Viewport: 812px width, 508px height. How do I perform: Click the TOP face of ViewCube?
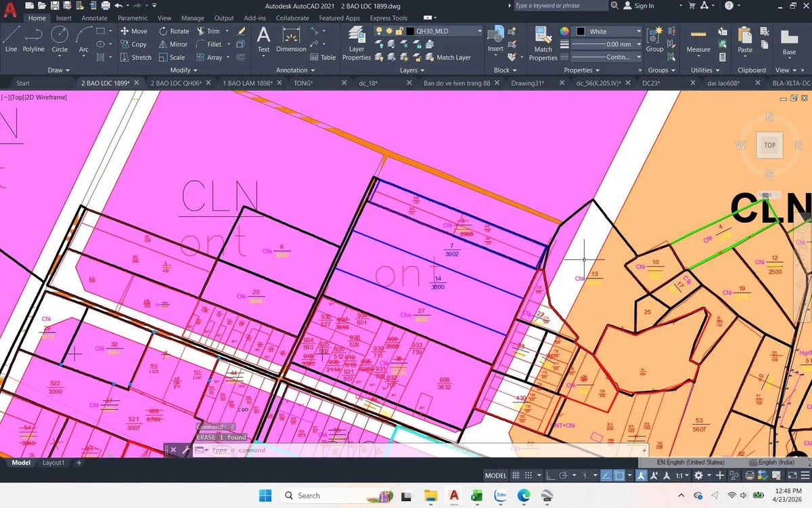(769, 145)
